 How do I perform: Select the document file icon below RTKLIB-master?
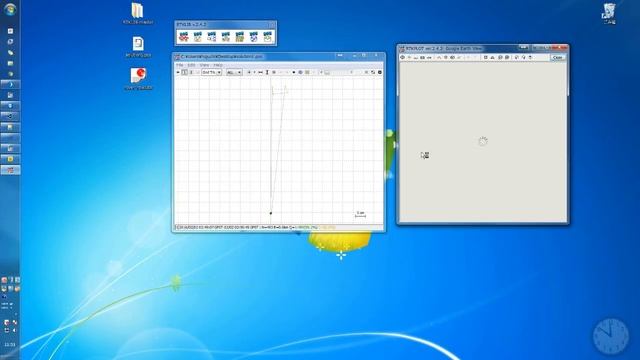click(x=138, y=47)
